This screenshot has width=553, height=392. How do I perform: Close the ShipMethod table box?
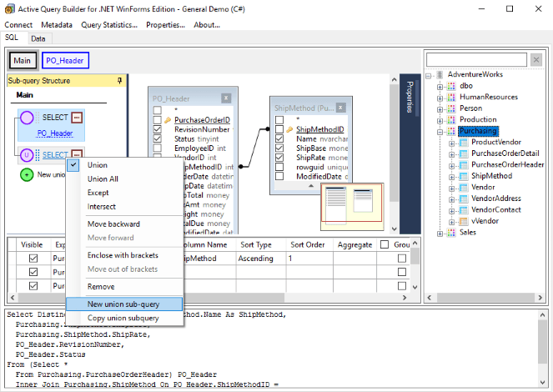(340, 108)
